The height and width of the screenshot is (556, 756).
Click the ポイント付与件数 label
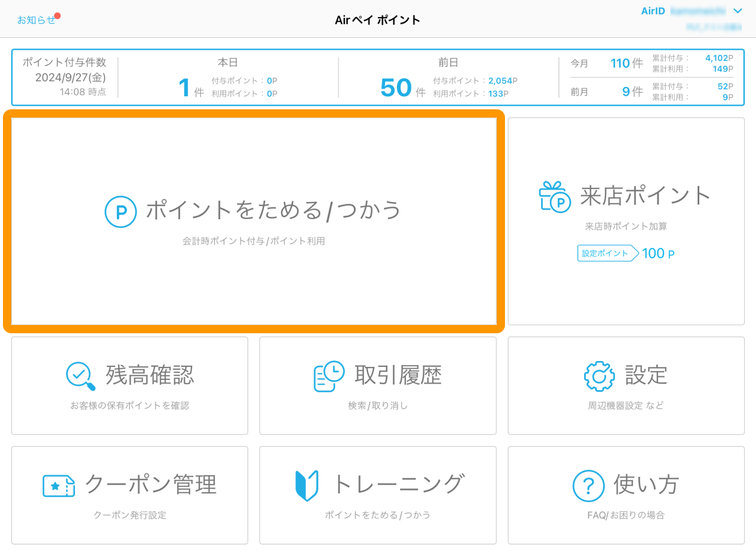point(64,62)
